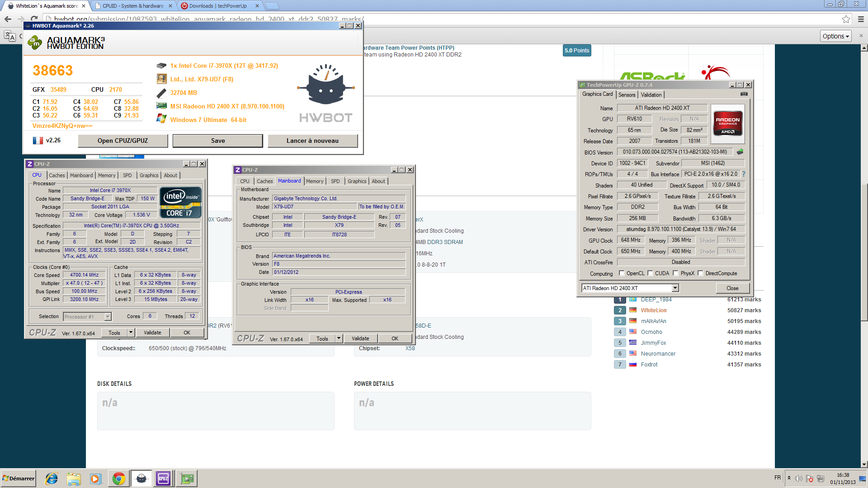Bookmark the page with the star icon

846,19
